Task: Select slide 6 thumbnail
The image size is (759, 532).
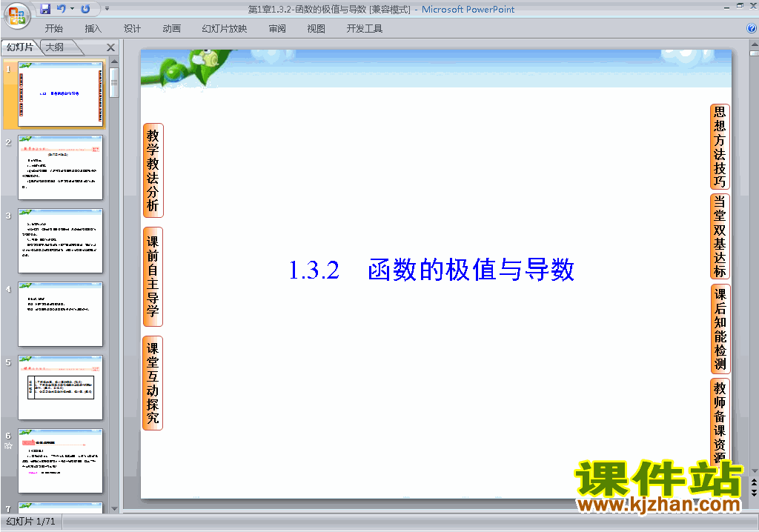Action: [61, 461]
